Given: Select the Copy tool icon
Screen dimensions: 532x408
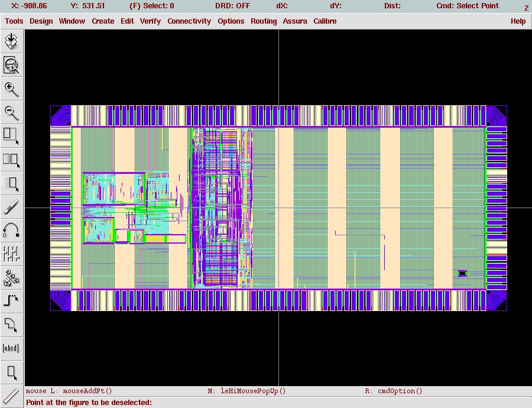Looking at the screenshot, I should tap(12, 159).
